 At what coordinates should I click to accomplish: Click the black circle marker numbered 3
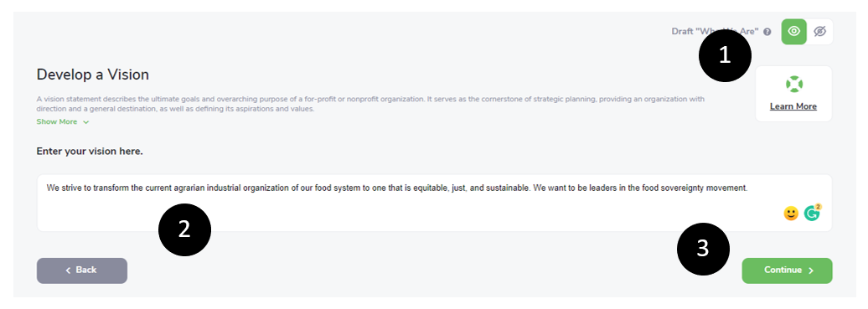point(703,249)
